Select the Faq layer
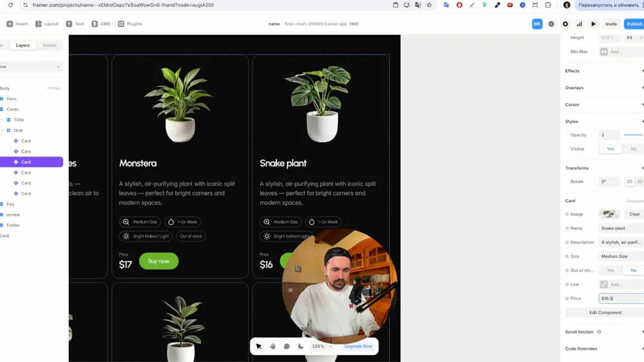Image resolution: width=644 pixels, height=362 pixels. 10,204
